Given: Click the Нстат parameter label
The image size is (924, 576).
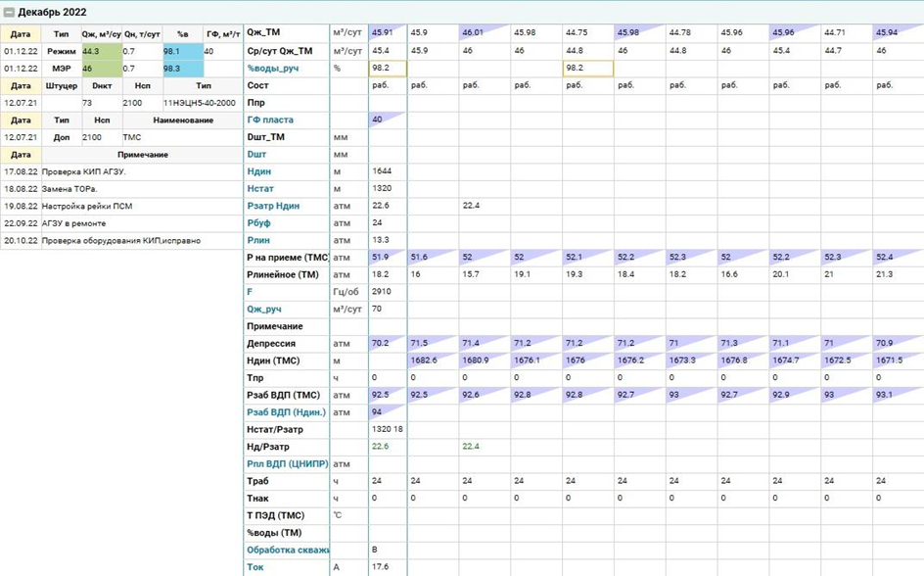Looking at the screenshot, I should pyautogui.click(x=259, y=188).
